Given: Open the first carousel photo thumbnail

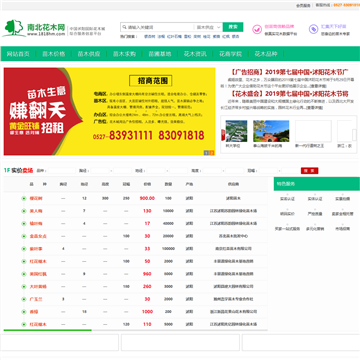Looking at the screenshot, I should pos(236,131).
